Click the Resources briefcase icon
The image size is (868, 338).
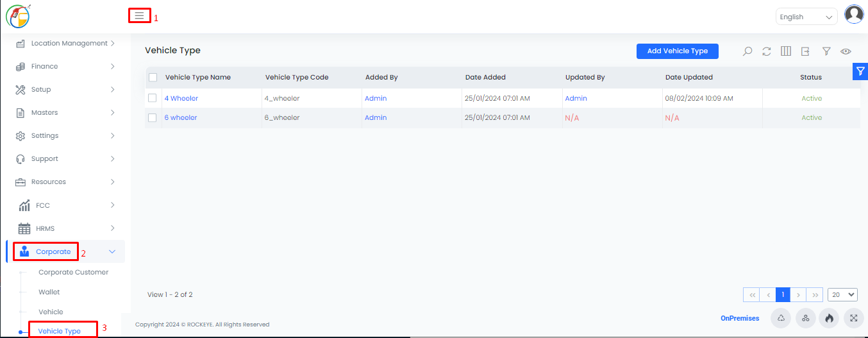click(20, 182)
